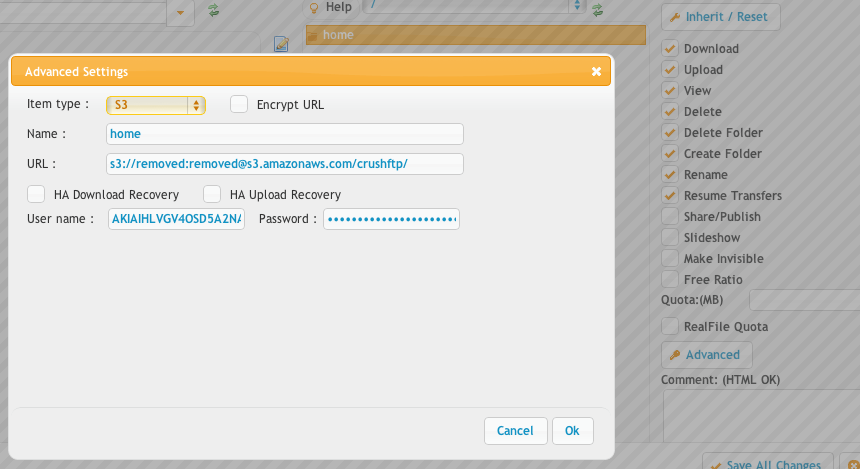Click the home folder icon in file list
Viewport: 860px width, 469px height.
[313, 36]
